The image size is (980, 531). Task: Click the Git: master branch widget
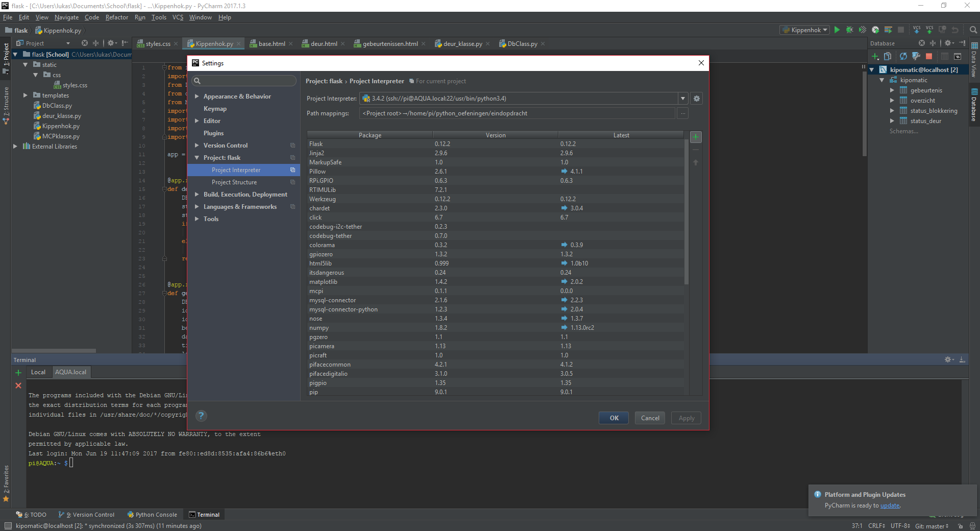point(932,526)
